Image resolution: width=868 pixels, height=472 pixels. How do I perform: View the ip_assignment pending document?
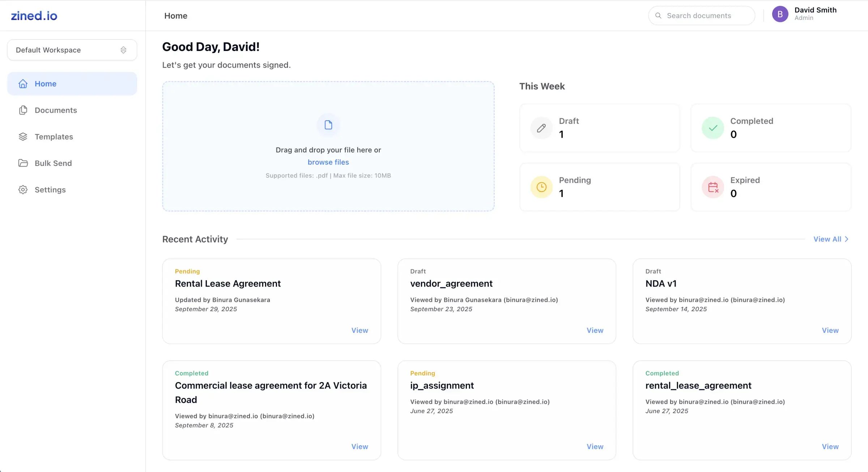point(595,446)
